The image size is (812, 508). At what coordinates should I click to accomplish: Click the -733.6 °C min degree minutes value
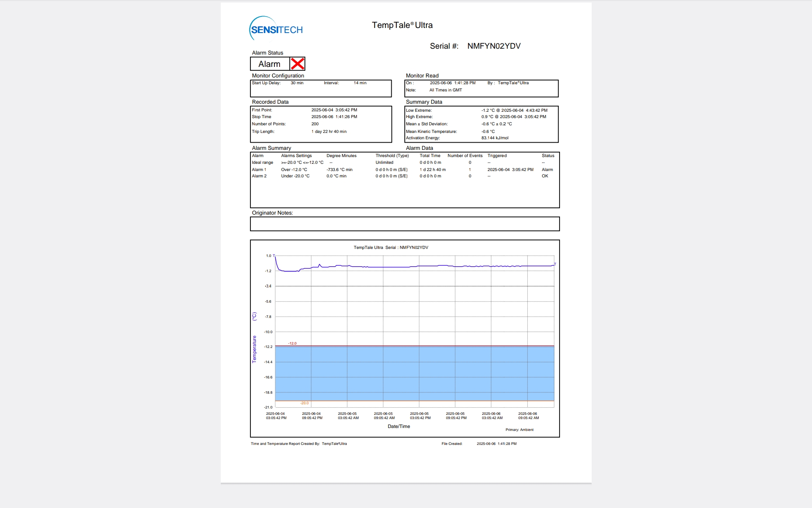[x=339, y=170]
